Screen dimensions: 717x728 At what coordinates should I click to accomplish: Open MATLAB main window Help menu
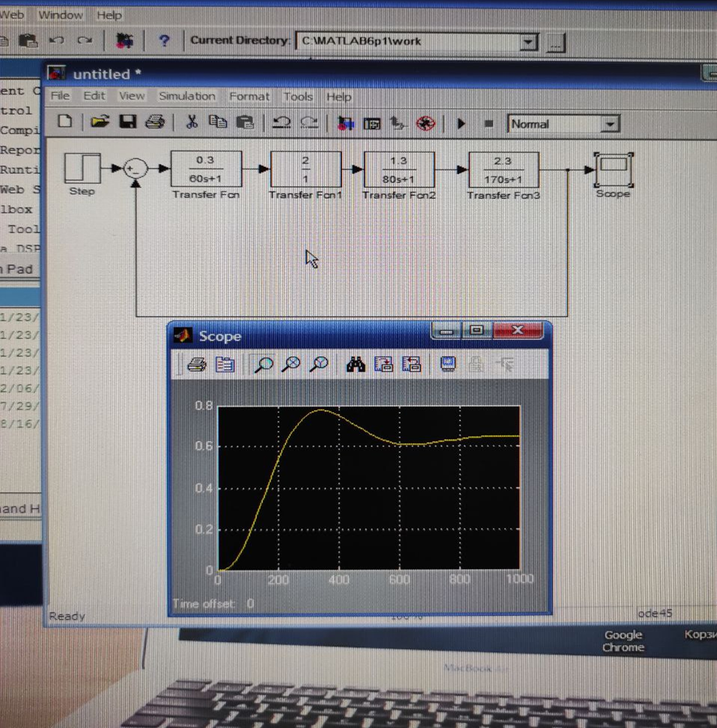coord(110,16)
